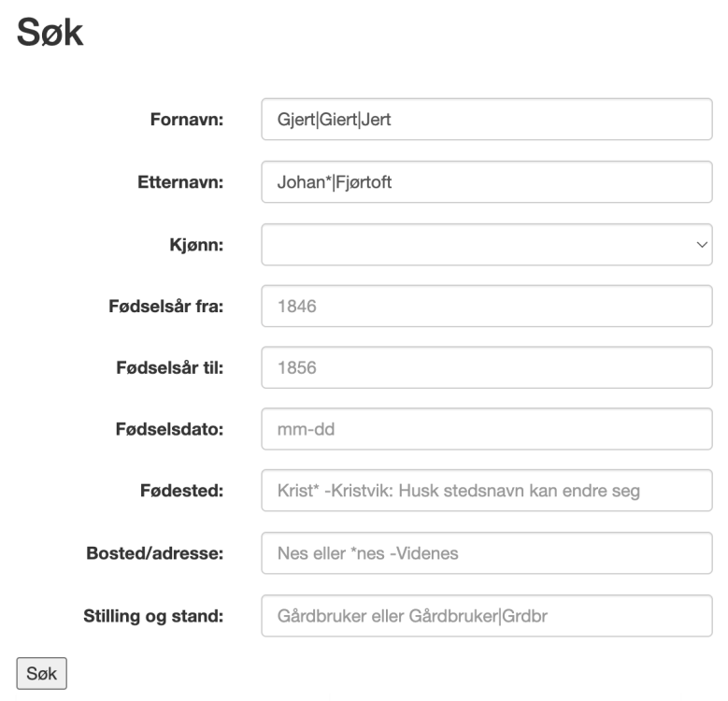Click the Fødselsår fra: label
The image size is (728, 701).
pos(166,307)
